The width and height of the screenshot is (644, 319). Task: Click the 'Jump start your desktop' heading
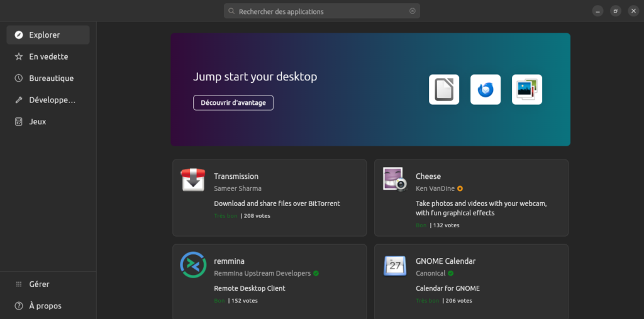(255, 77)
